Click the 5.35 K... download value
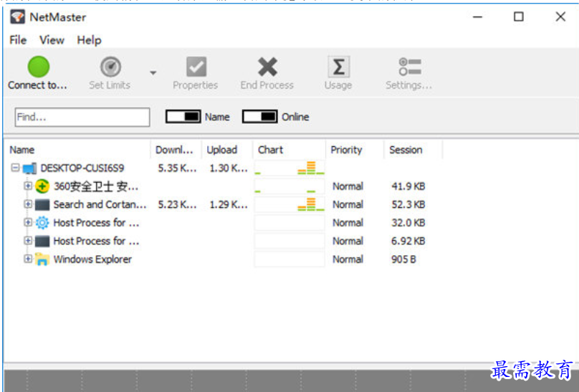Screen dimensions: 579x392 [177, 168]
